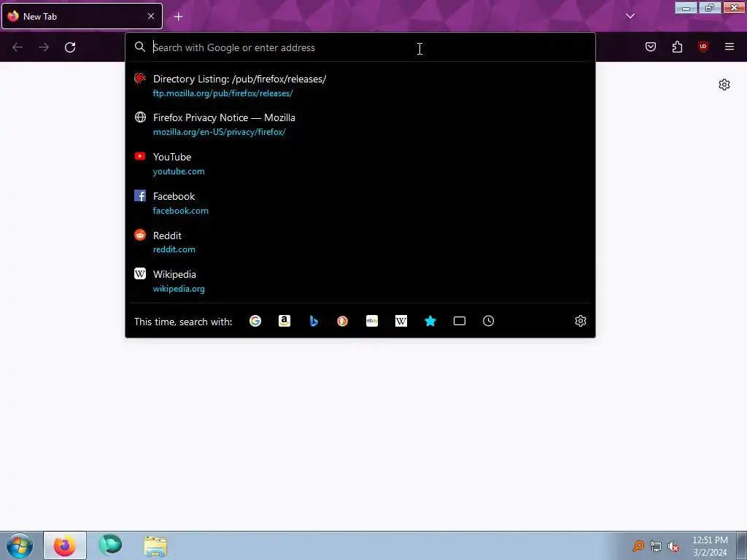Open Firefox Privacy Notice — Mozilla suggestion
The image size is (747, 560).
[x=360, y=125]
